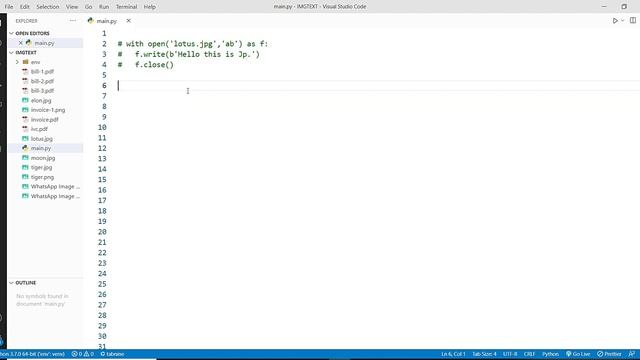The image size is (640, 360).
Task: Open elon.jpg image file
Action: [41, 100]
